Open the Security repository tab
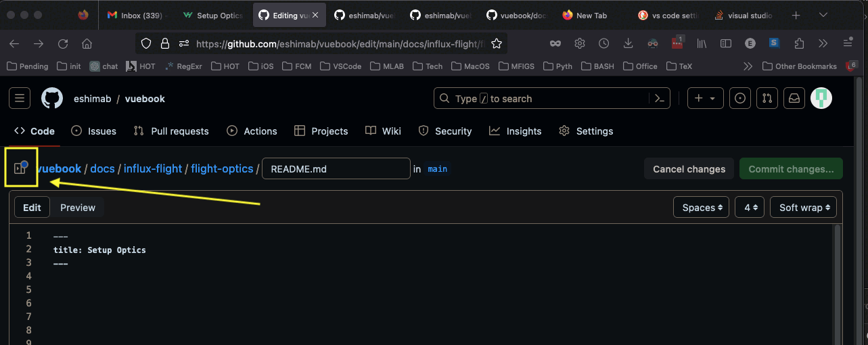The image size is (868, 345). click(x=445, y=131)
